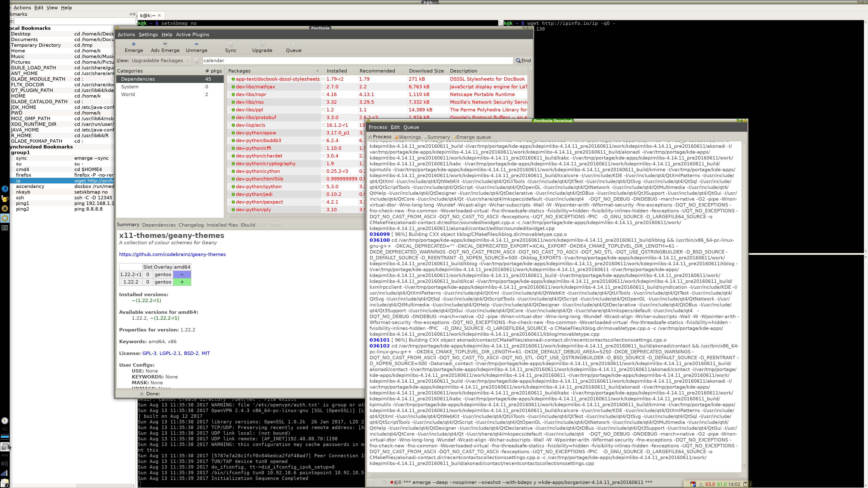Click the Find button next to search field
This screenshot has height=488, width=868.
click(x=523, y=61)
